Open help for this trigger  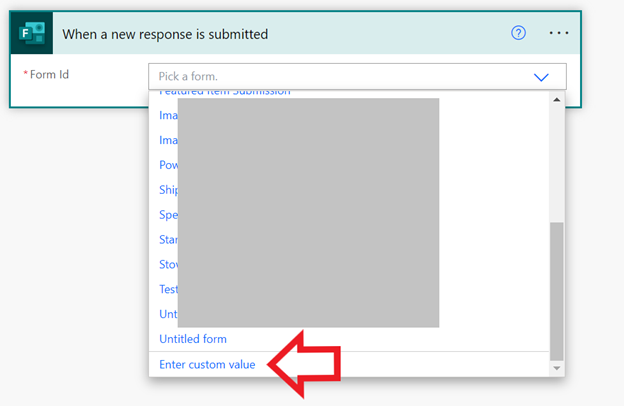[518, 33]
